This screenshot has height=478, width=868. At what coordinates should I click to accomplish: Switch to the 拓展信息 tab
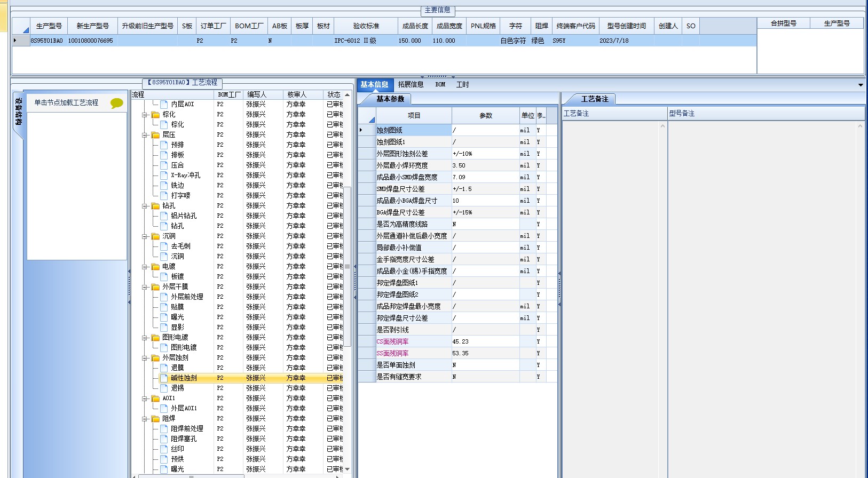411,84
